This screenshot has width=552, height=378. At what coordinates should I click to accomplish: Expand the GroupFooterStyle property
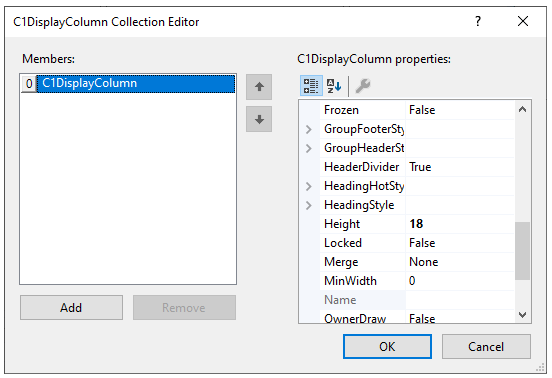[309, 129]
